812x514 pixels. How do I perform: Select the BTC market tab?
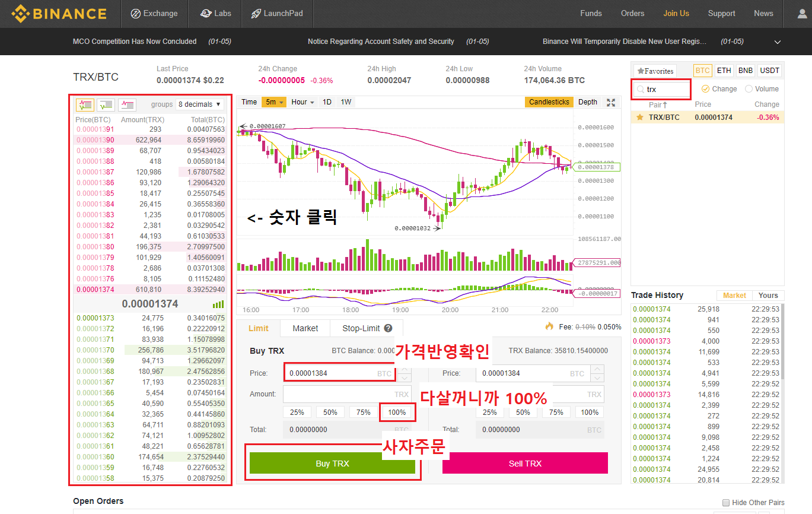[x=703, y=71]
